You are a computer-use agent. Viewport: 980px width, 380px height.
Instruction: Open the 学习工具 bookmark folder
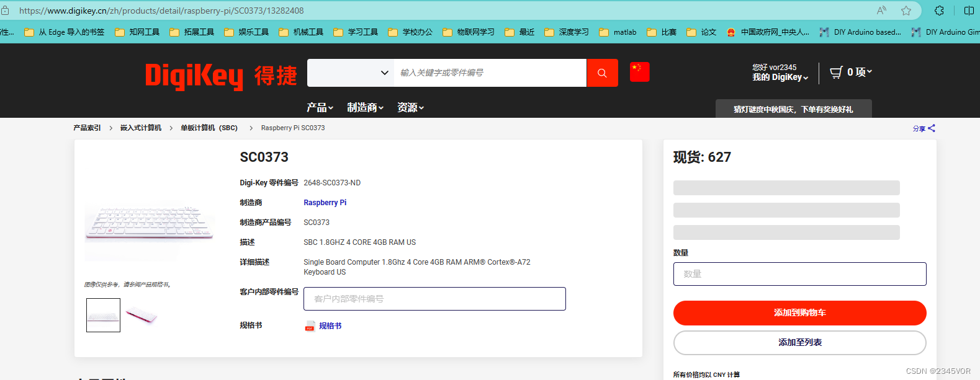tap(356, 32)
